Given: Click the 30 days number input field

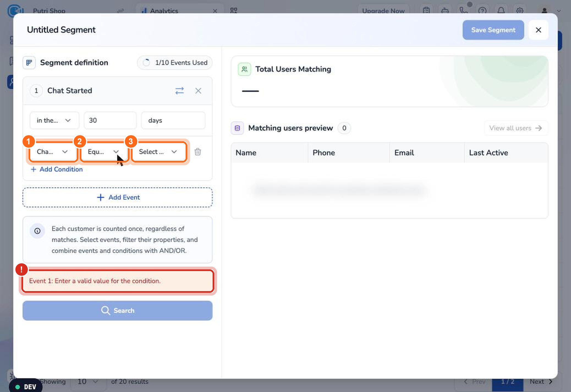Looking at the screenshot, I should pyautogui.click(x=110, y=120).
